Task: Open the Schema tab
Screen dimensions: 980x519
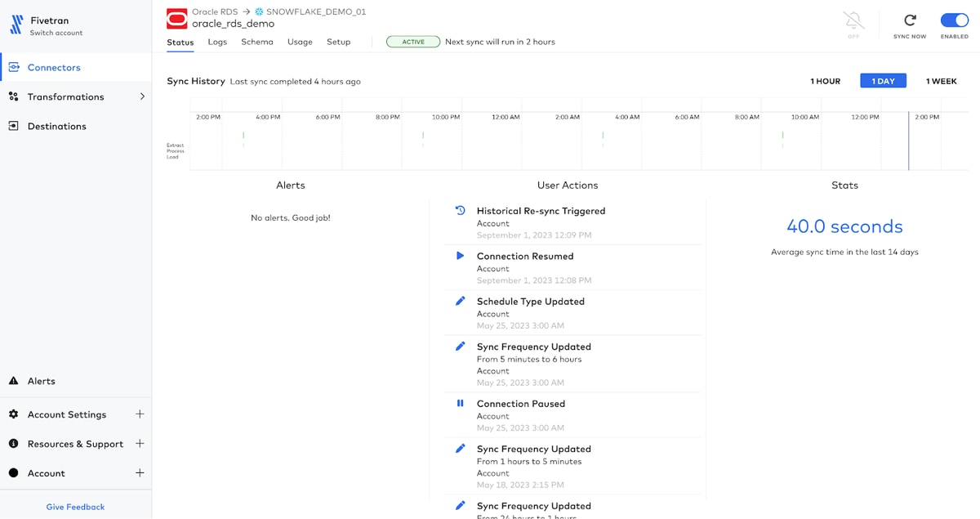Action: (257, 42)
